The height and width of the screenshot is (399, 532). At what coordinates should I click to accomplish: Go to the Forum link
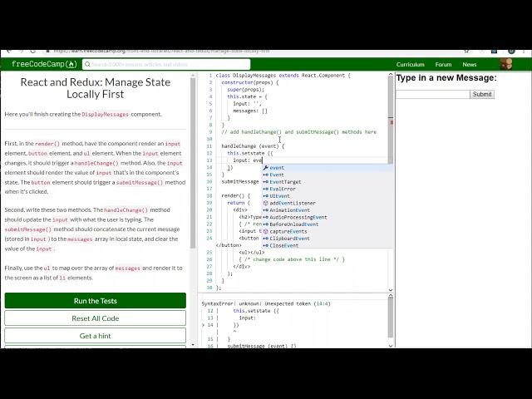[443, 64]
